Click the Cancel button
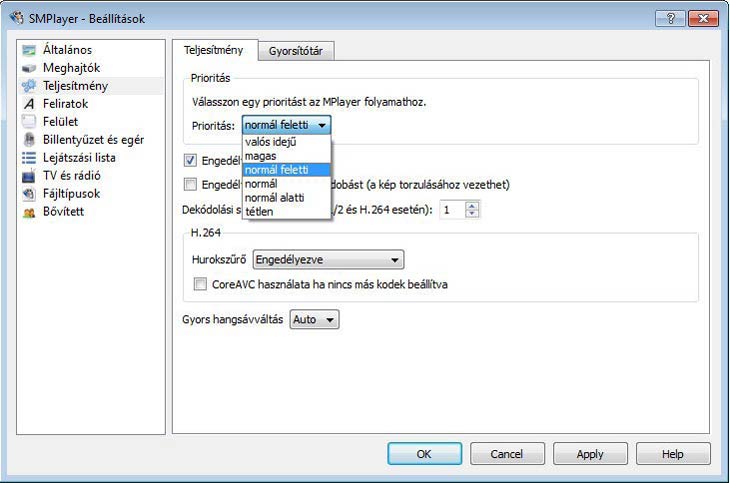730x483 pixels. (x=507, y=454)
